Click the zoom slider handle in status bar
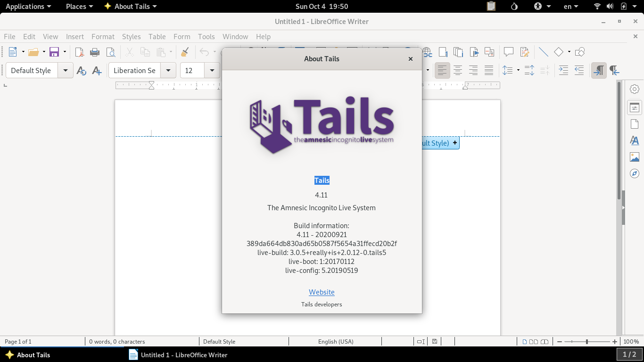Image resolution: width=644 pixels, height=362 pixels. [587, 342]
